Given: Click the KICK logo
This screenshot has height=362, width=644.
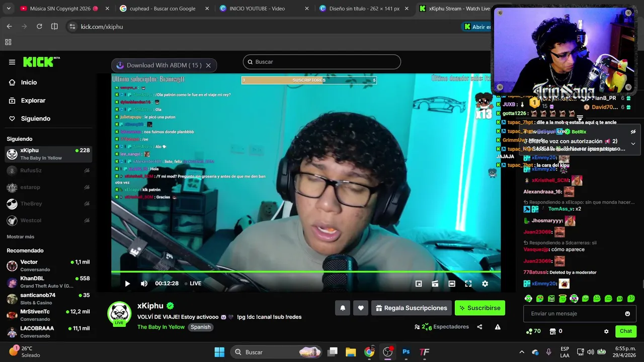Looking at the screenshot, I should click(x=41, y=62).
